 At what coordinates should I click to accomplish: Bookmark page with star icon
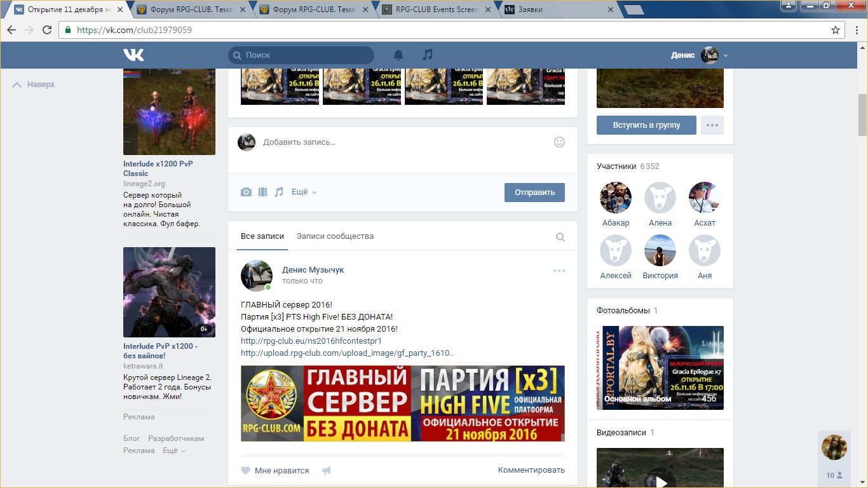[x=836, y=30]
